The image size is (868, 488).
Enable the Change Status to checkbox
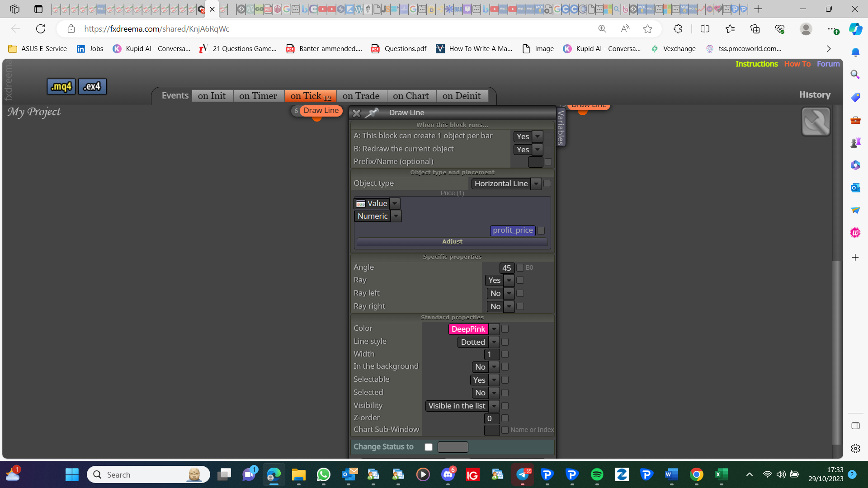[x=429, y=447]
